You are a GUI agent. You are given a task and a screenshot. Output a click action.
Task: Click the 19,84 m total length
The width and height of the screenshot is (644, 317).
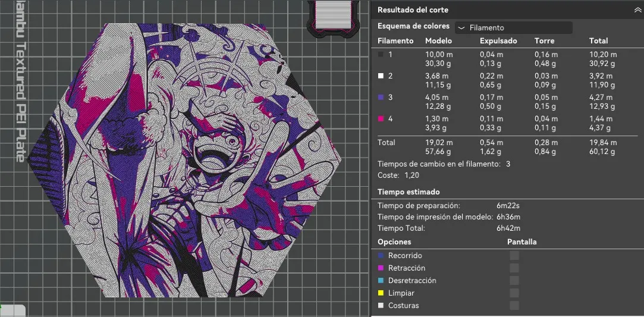(x=602, y=143)
